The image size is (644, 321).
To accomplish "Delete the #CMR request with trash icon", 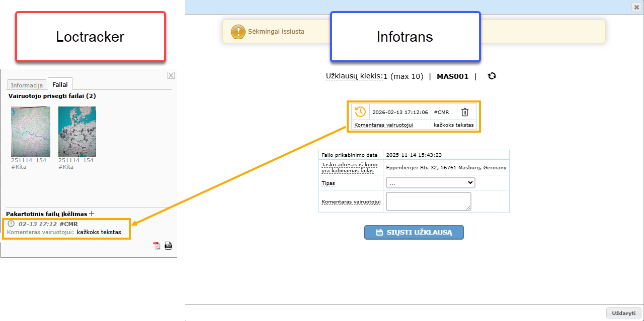I will click(465, 112).
